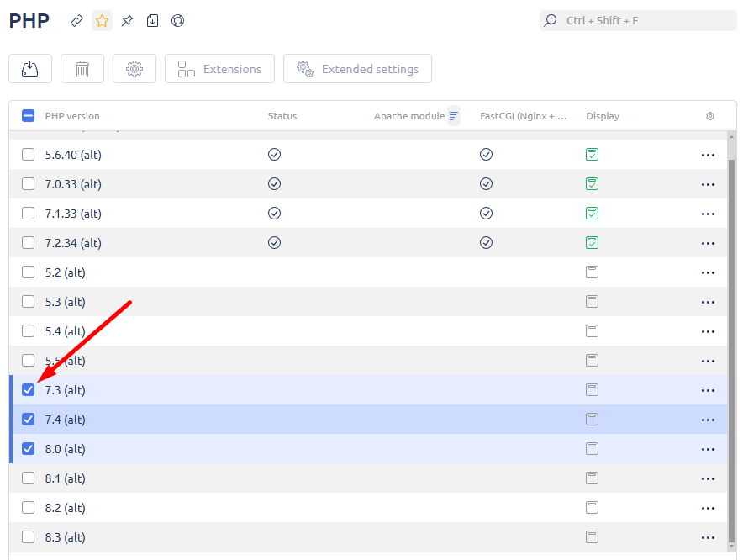Tick the 7.2.34 (alt) checkbox
Image resolution: width=743 pixels, height=560 pixels.
pos(28,243)
